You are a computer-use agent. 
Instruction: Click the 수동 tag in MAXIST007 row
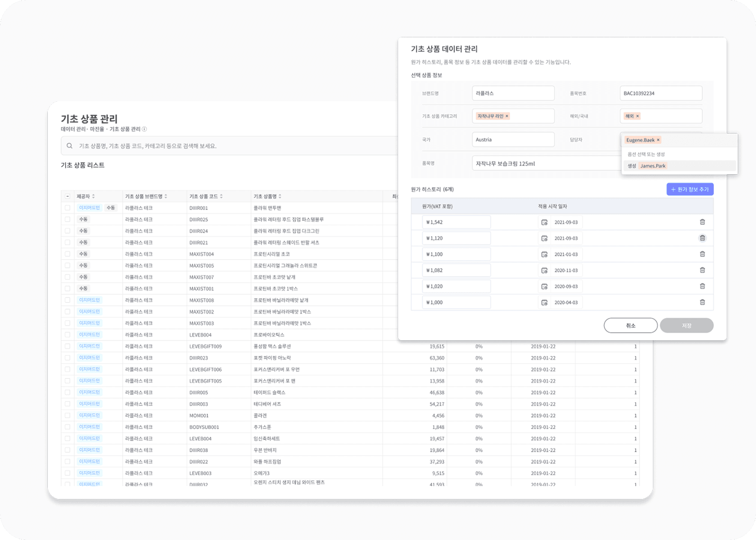[x=83, y=277]
